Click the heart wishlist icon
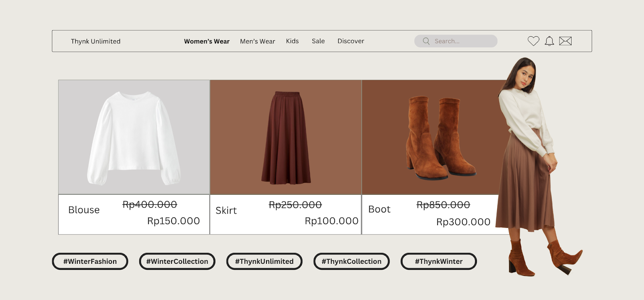 pos(533,41)
